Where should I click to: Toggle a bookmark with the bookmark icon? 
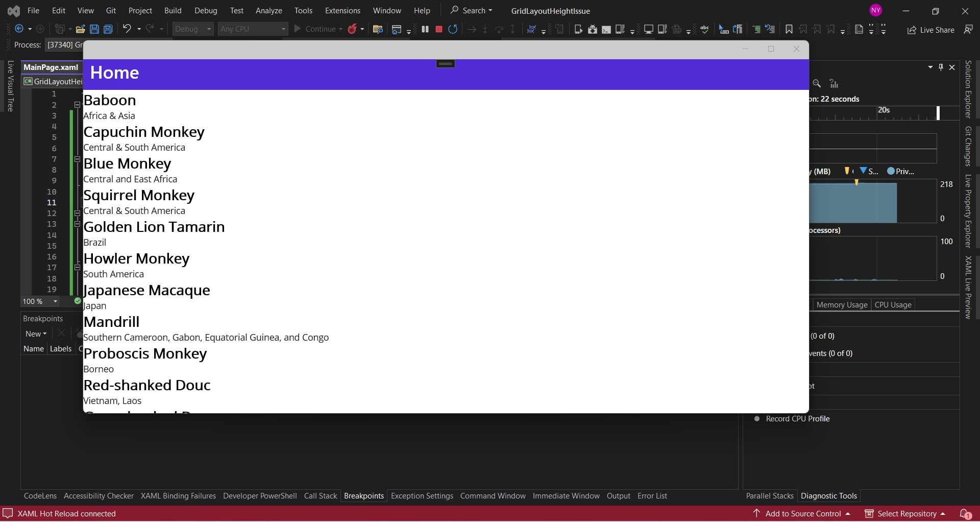point(789,29)
